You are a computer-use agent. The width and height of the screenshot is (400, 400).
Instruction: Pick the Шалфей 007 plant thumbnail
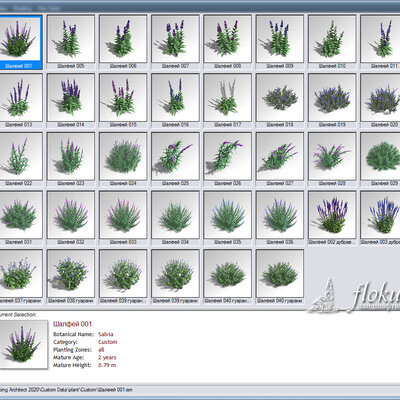(175, 39)
